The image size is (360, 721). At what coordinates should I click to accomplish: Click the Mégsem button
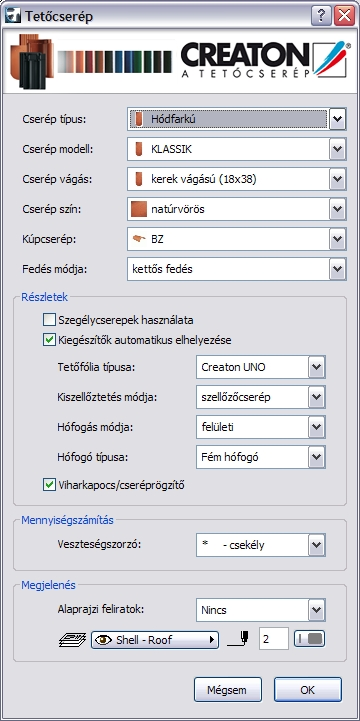(x=228, y=690)
